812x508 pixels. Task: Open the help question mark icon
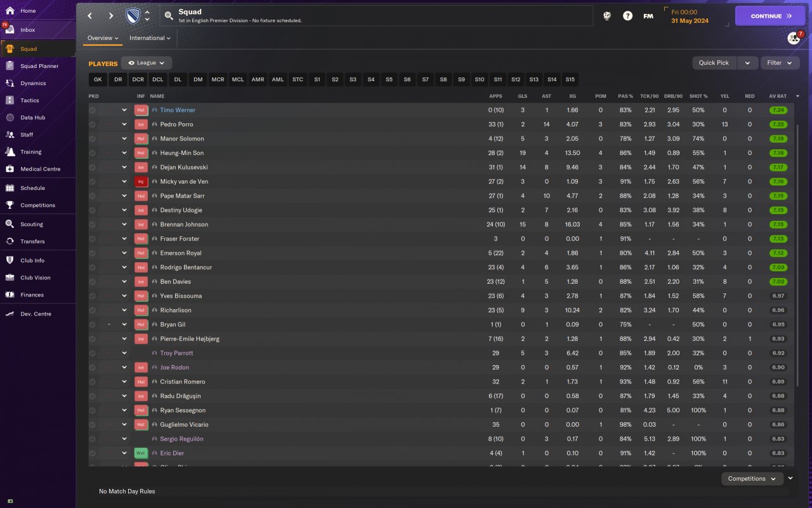coord(627,16)
